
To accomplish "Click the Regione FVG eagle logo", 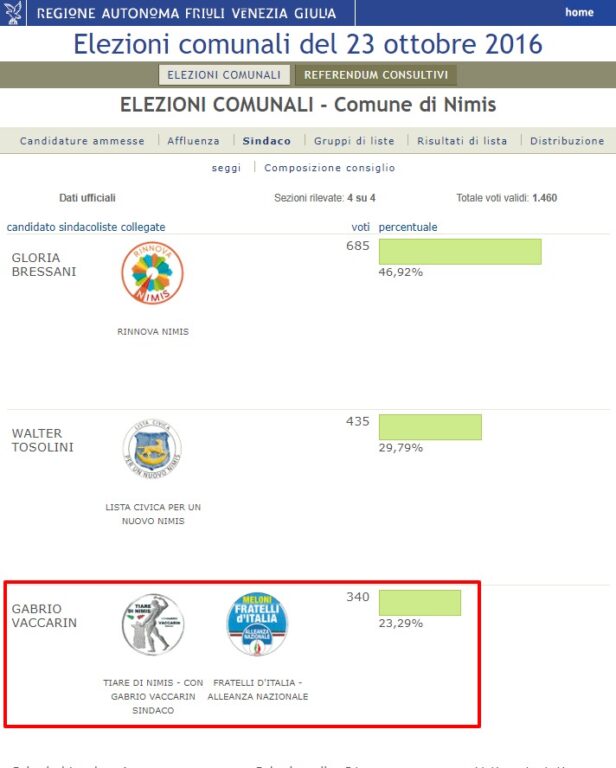I will pos(13,13).
